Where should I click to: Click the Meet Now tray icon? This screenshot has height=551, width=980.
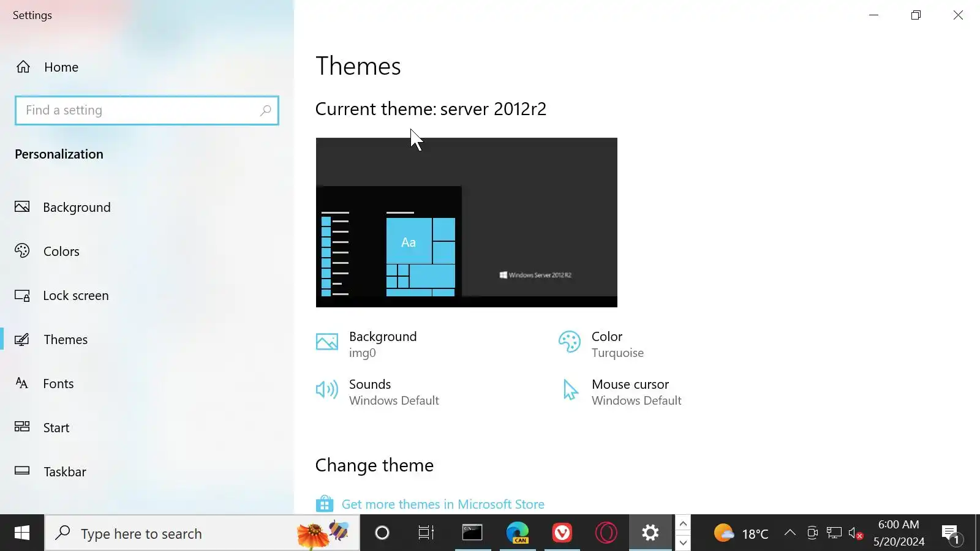[x=812, y=533]
